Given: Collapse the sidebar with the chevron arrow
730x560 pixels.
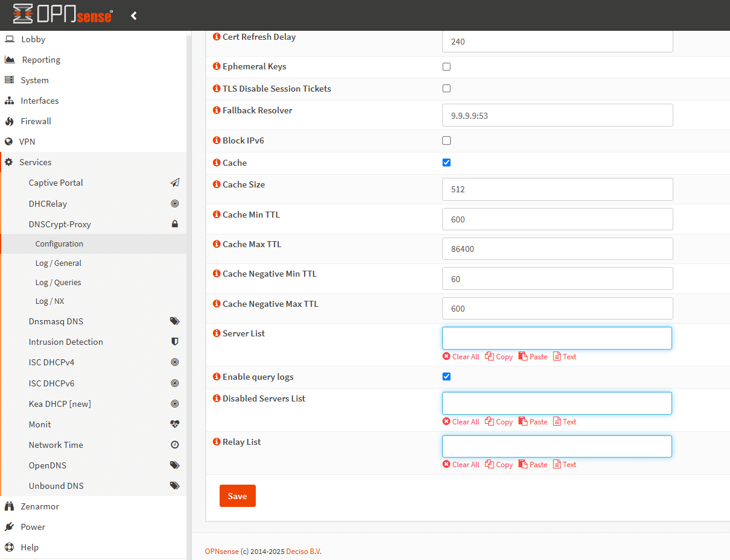Looking at the screenshot, I should click(x=134, y=16).
